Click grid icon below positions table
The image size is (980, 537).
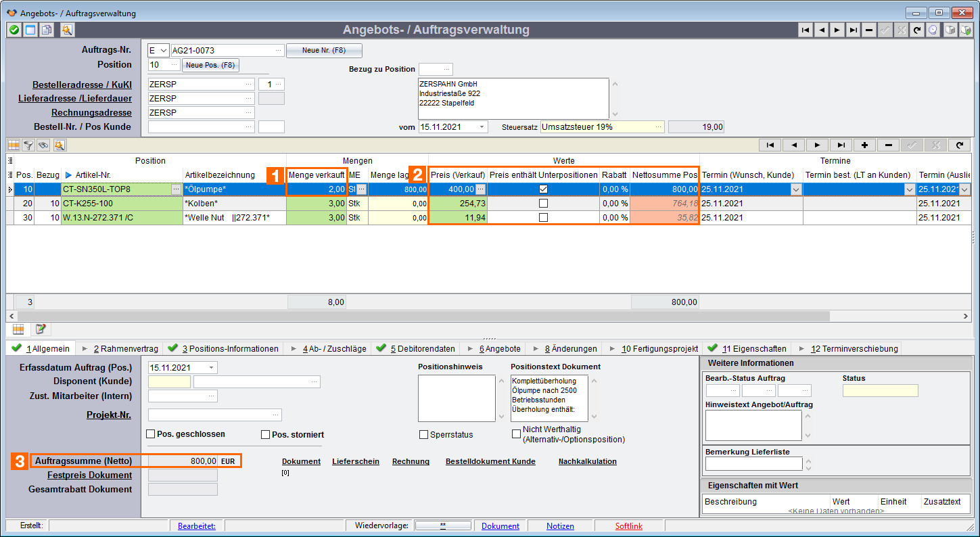tap(19, 329)
